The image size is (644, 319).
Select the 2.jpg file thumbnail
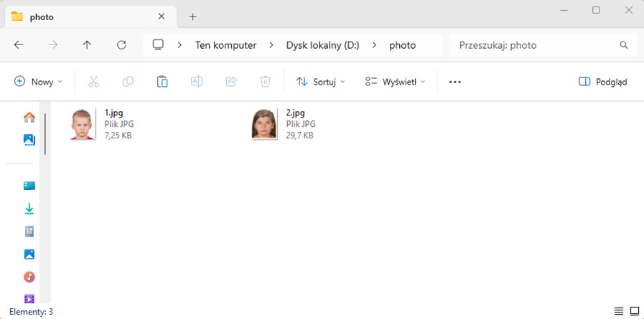click(x=264, y=124)
